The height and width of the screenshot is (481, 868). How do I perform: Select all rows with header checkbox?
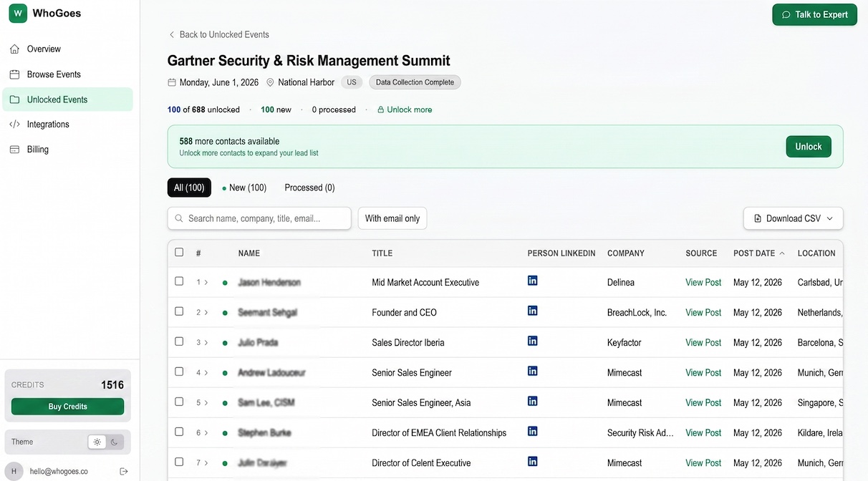(179, 252)
